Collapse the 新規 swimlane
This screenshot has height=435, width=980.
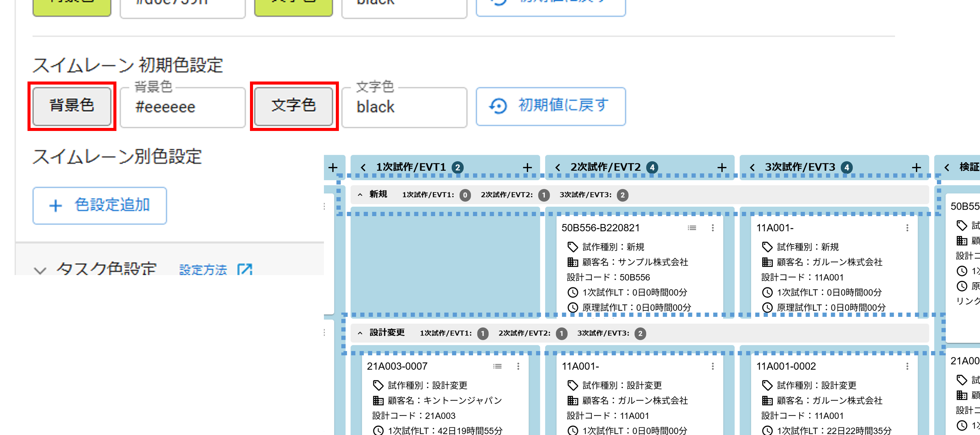(x=360, y=195)
